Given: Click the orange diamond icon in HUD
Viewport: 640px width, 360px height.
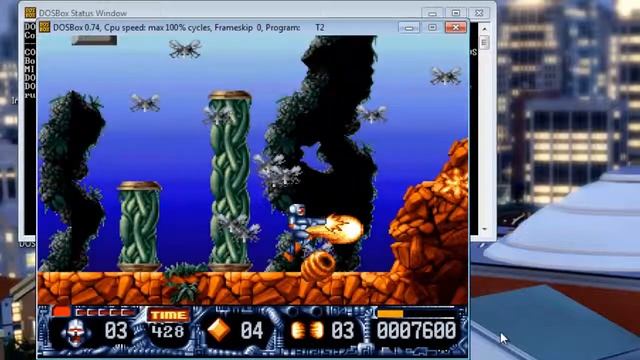Looking at the screenshot, I should 219,330.
